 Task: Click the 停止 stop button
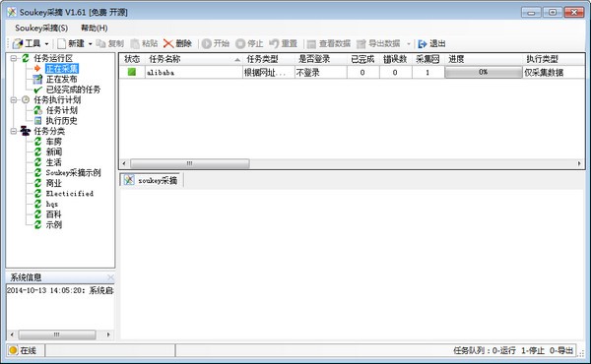[x=249, y=43]
